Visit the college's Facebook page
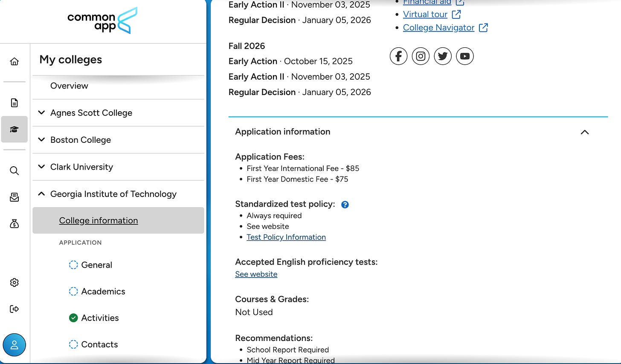The height and width of the screenshot is (364, 621). tap(398, 56)
